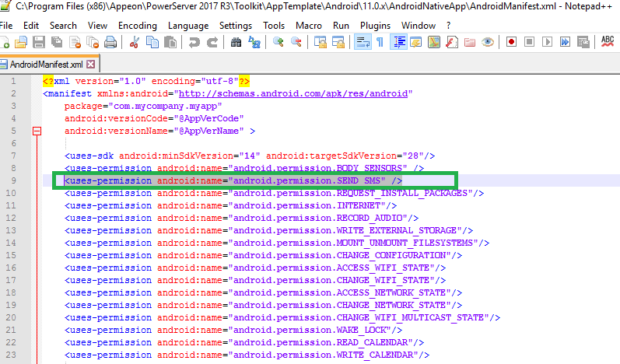Click the uses-sdk minSdkVersion line
Viewport: 620px width, 364px height.
(x=250, y=156)
